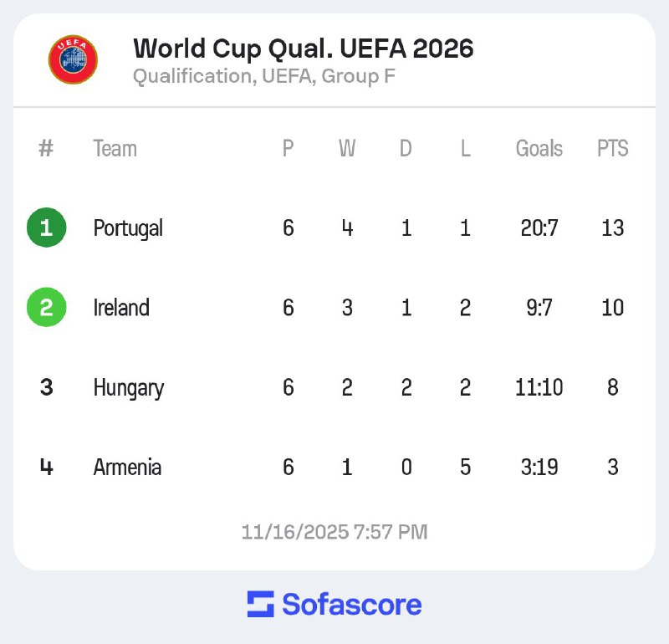Screen dimensions: 669x644
Task: Click the L losses column header
Action: 465,149
